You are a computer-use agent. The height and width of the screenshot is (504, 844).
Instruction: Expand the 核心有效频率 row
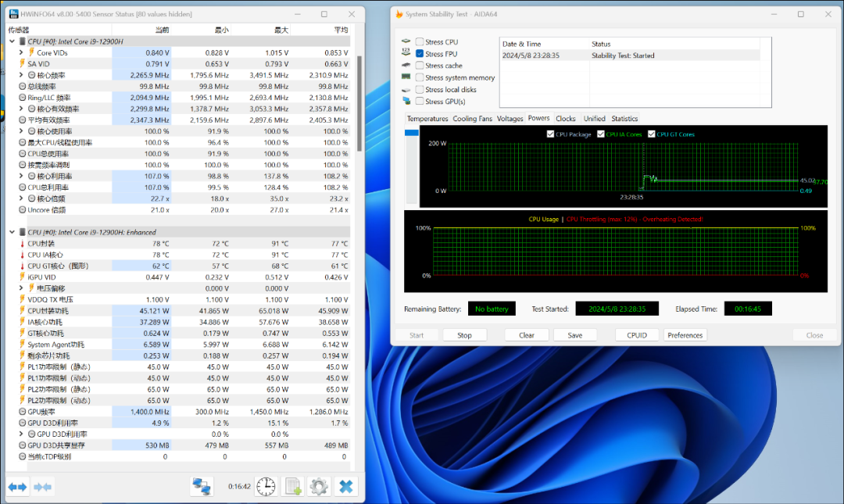(21, 109)
